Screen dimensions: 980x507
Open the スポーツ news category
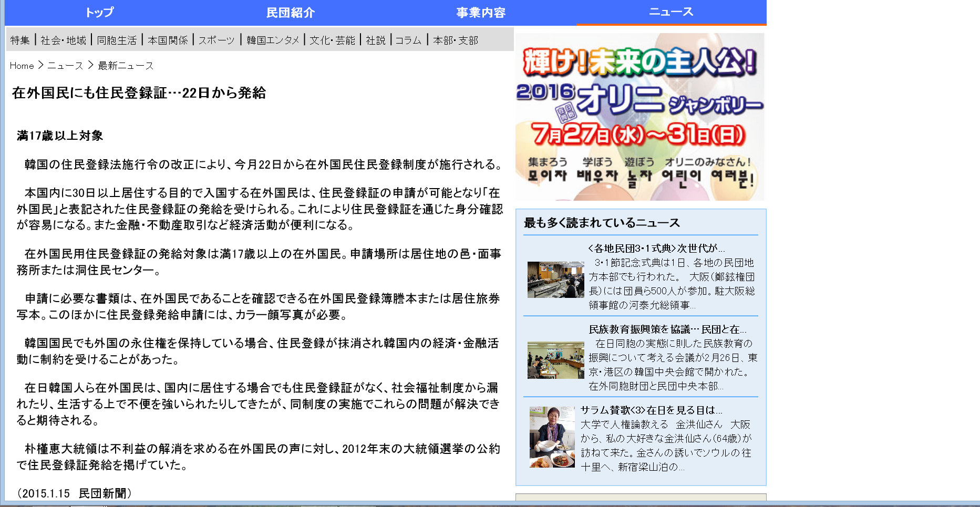[217, 40]
